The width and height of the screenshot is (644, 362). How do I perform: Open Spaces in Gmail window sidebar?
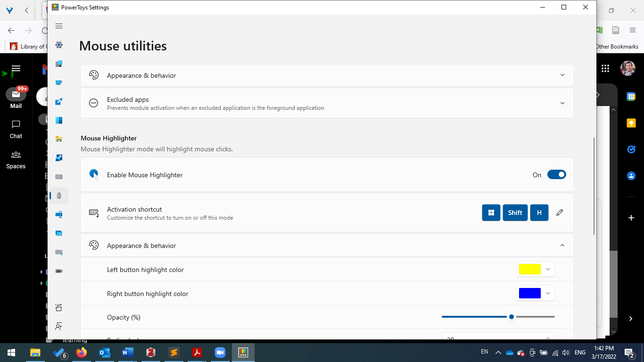pos(16,159)
